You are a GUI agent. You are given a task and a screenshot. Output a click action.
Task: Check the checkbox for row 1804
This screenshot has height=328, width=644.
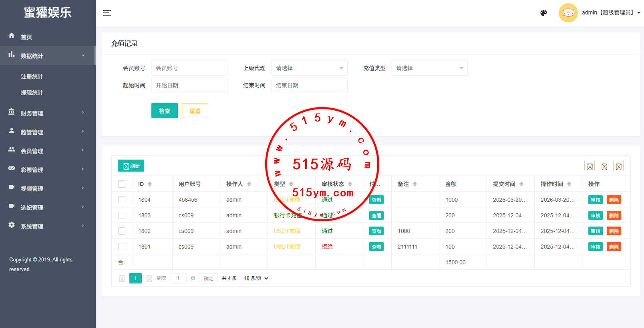point(122,200)
